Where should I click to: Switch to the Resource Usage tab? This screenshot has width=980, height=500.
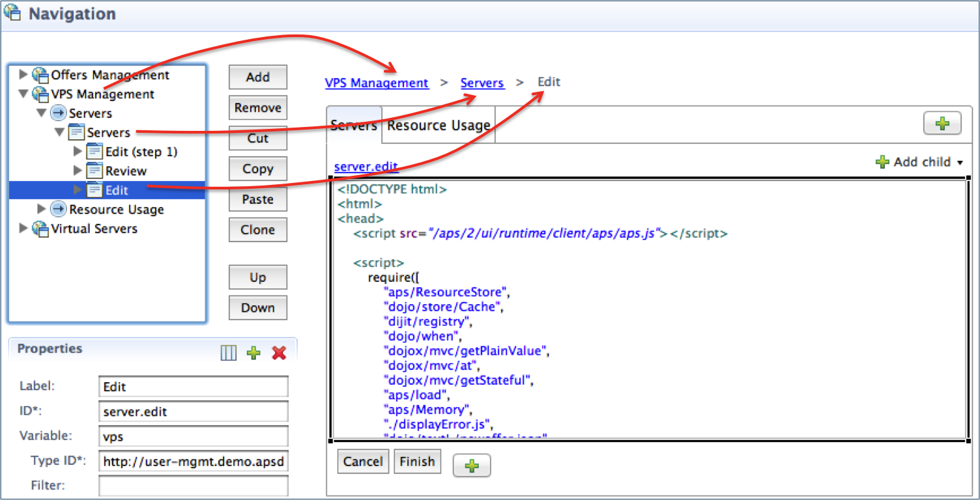[x=438, y=125]
